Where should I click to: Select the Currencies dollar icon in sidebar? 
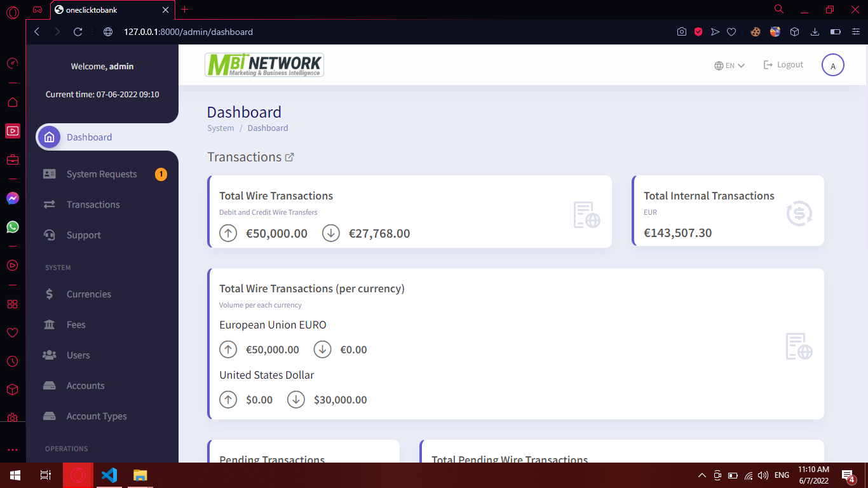(x=50, y=294)
